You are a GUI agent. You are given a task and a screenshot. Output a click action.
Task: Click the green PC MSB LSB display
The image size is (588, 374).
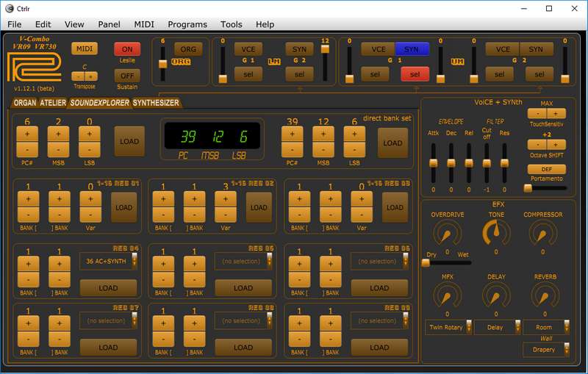click(212, 137)
